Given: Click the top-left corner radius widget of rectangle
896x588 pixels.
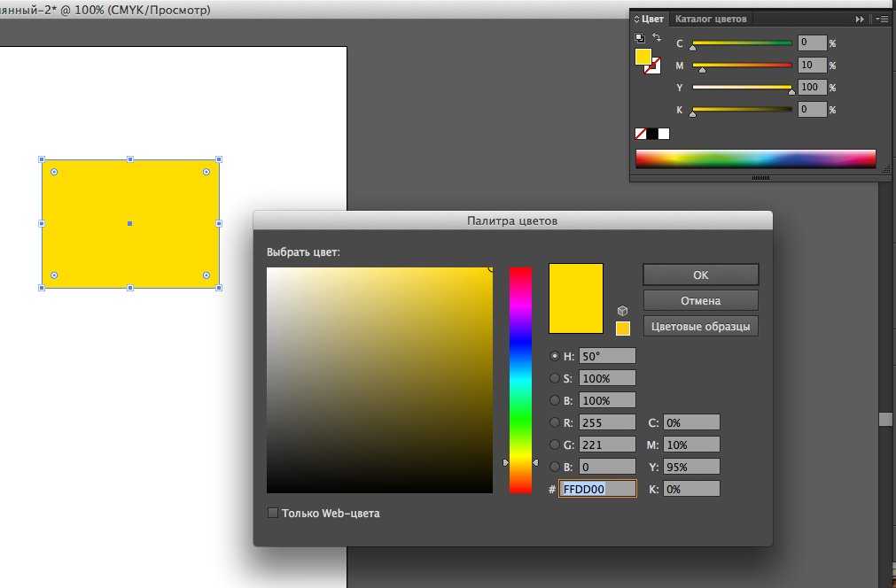Looking at the screenshot, I should click(x=54, y=172).
